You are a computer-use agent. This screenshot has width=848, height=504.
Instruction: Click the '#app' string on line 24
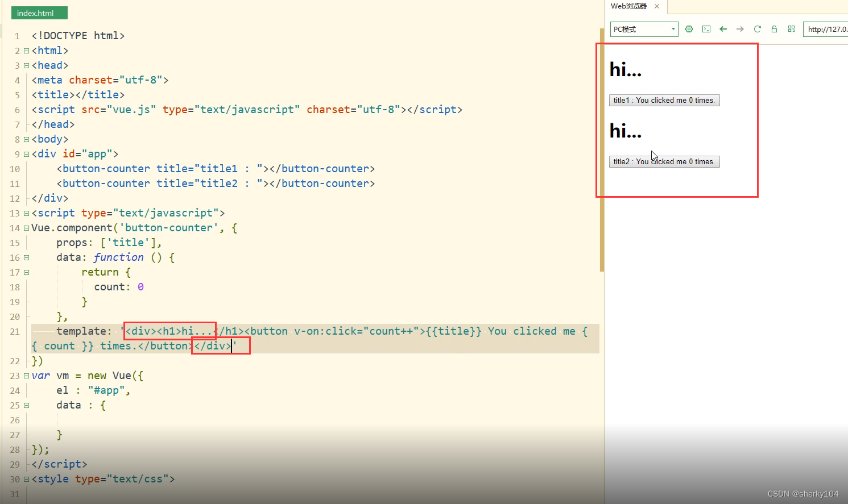point(106,390)
